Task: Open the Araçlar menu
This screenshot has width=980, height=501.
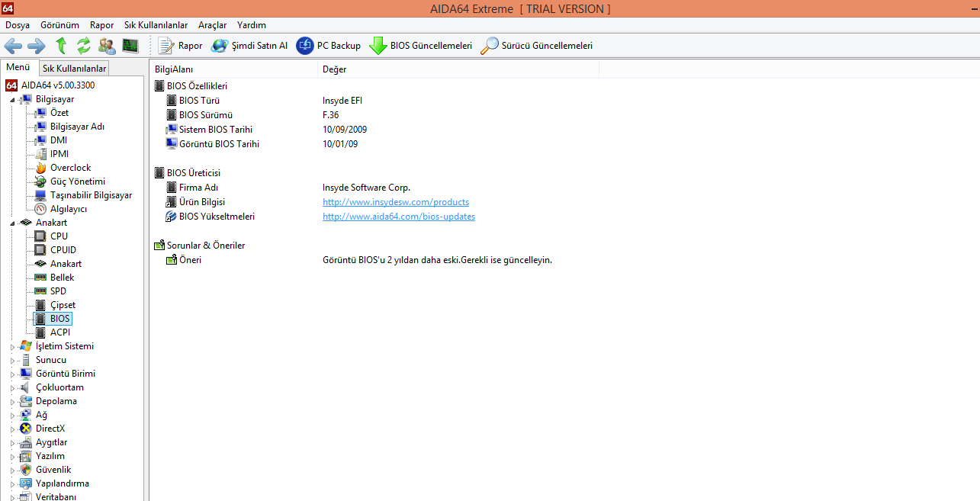Action: pos(212,25)
